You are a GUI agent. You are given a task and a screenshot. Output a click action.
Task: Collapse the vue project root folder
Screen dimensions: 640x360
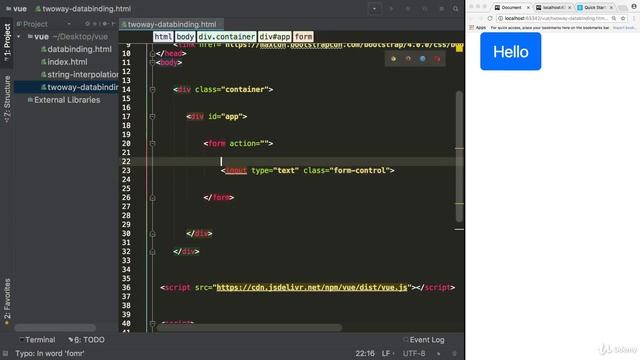19,37
